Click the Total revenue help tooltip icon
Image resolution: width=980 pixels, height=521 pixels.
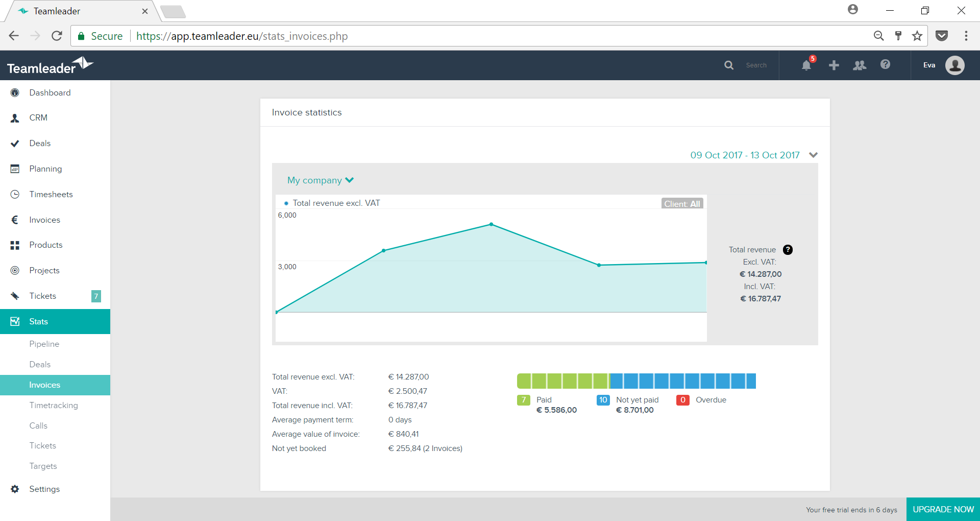click(788, 250)
